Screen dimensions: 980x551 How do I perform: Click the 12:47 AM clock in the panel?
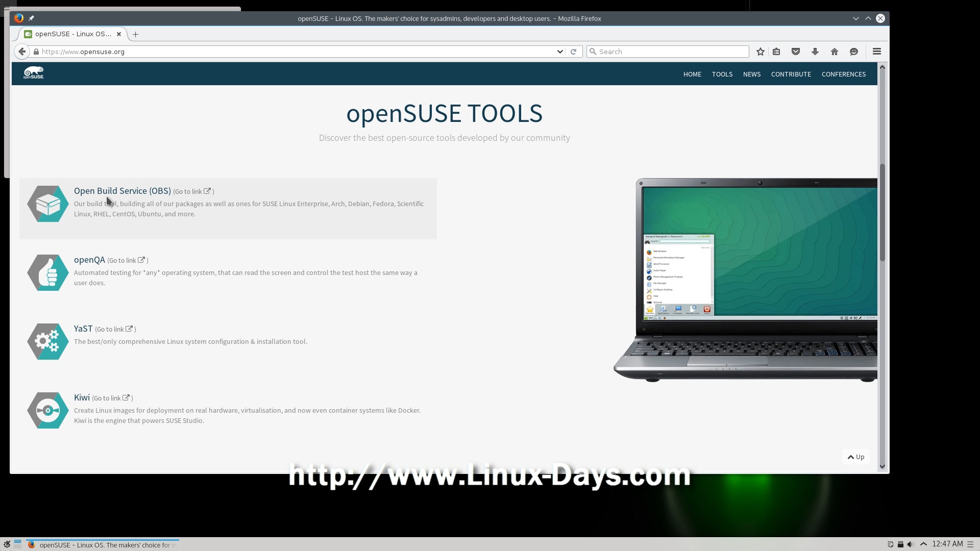947,544
